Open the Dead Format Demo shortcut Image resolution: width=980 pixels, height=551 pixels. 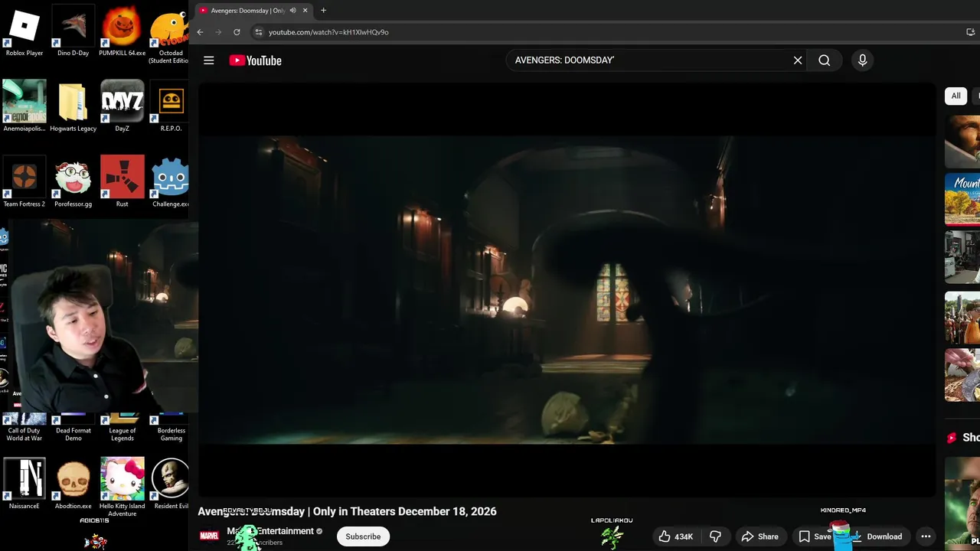[73, 428]
